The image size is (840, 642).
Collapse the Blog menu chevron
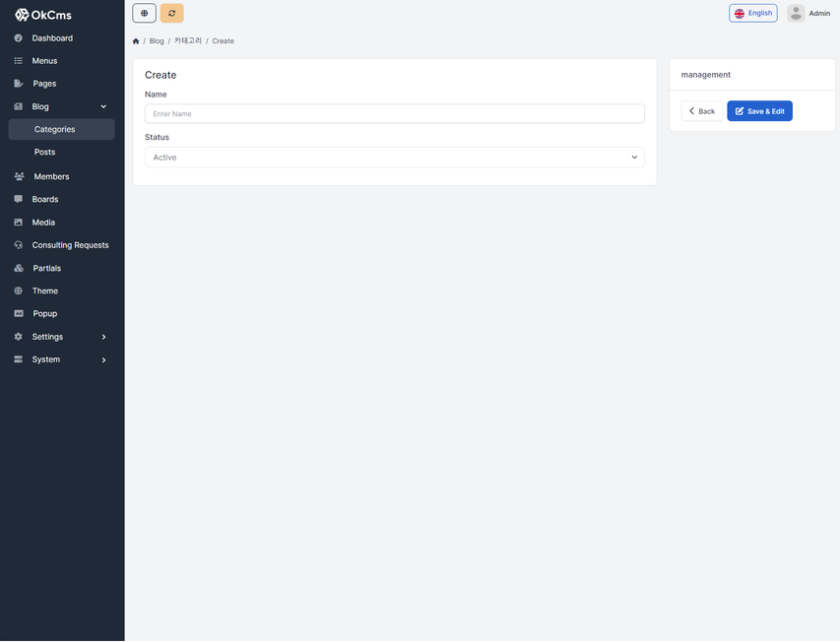point(103,106)
